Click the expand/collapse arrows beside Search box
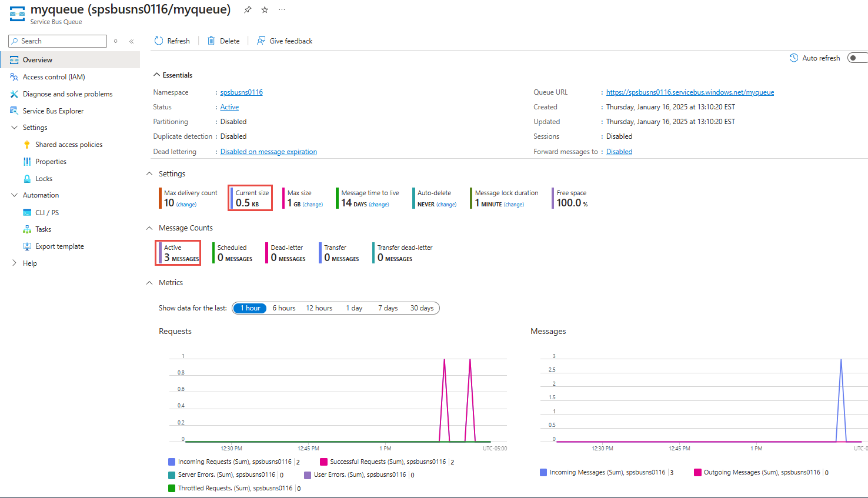 point(116,41)
